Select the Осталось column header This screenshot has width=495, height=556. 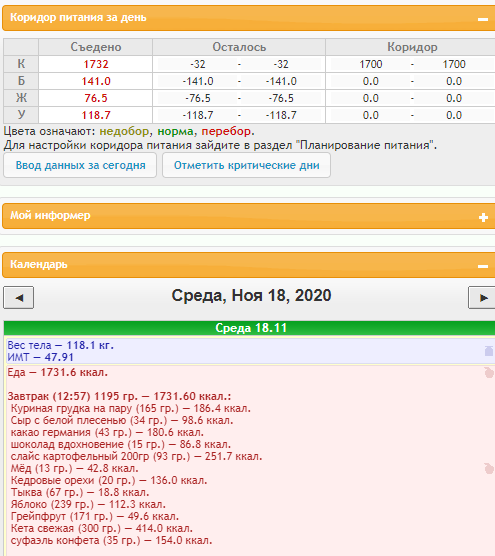coord(239,47)
